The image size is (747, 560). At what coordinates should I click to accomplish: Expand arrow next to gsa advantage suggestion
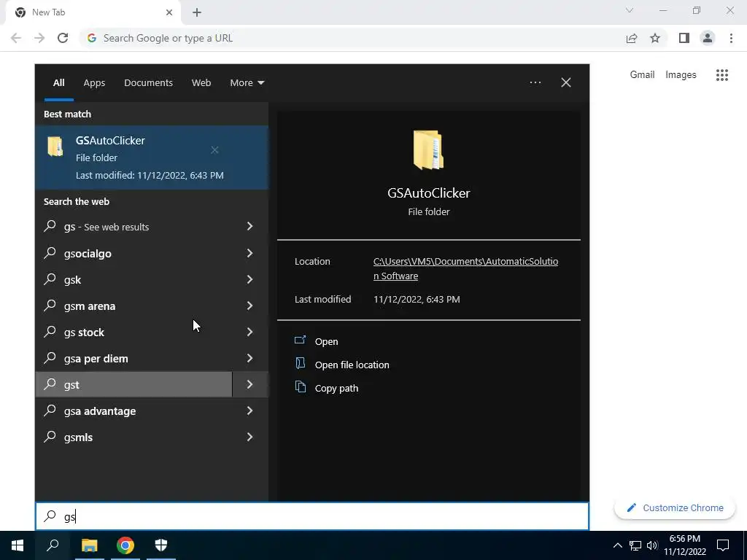[250, 411]
